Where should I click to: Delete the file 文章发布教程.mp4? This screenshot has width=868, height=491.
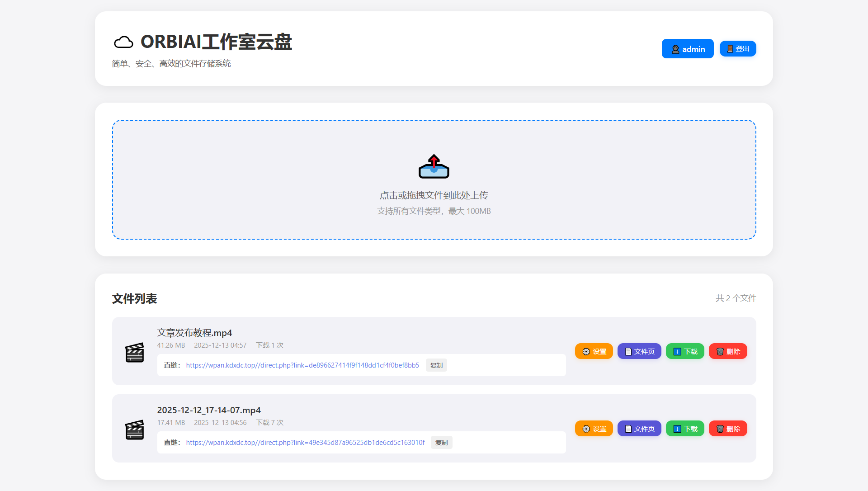click(x=728, y=351)
